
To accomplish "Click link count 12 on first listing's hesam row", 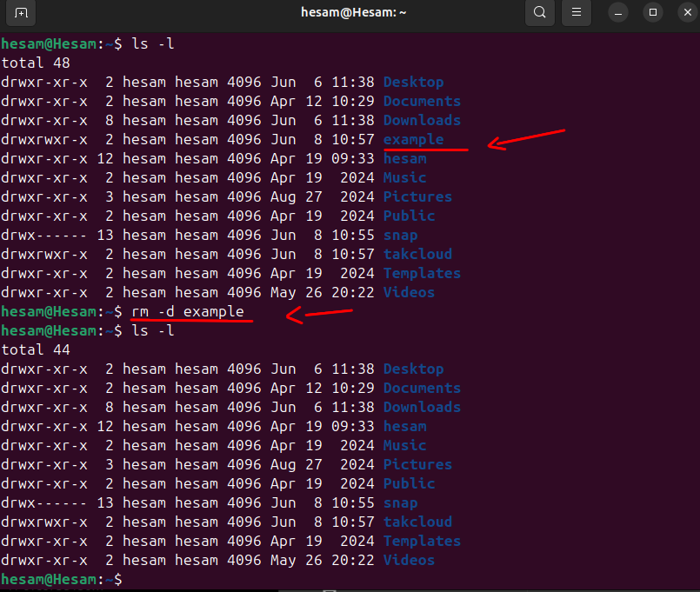I will coord(105,159).
